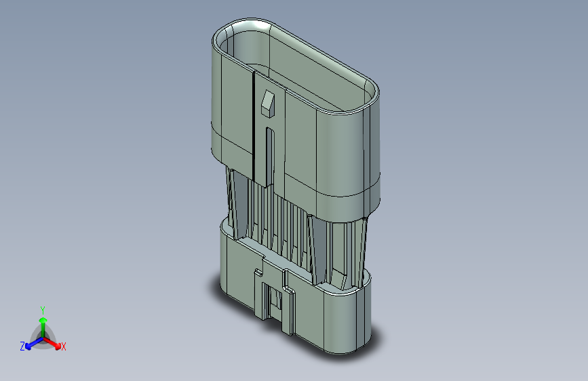Select the 3D connector housing model
The image size is (588, 381).
pyautogui.click(x=296, y=186)
